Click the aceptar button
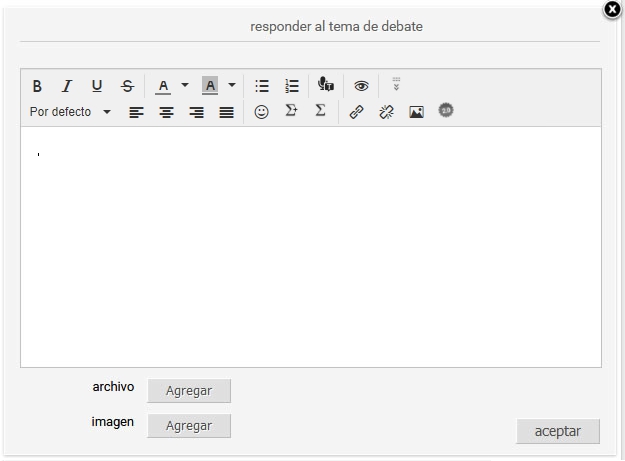The image size is (625, 461). tap(558, 431)
